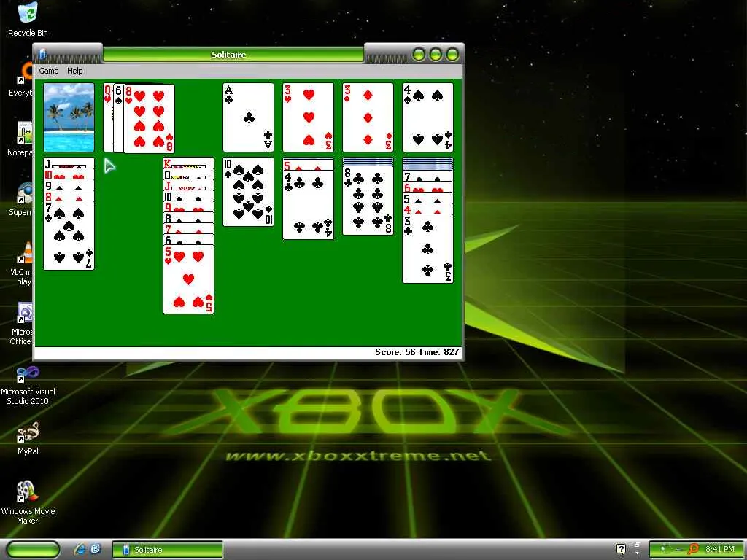The image size is (747, 560).
Task: Open Microsoft Visual Studio 2010 desktop icon
Action: pos(28,386)
